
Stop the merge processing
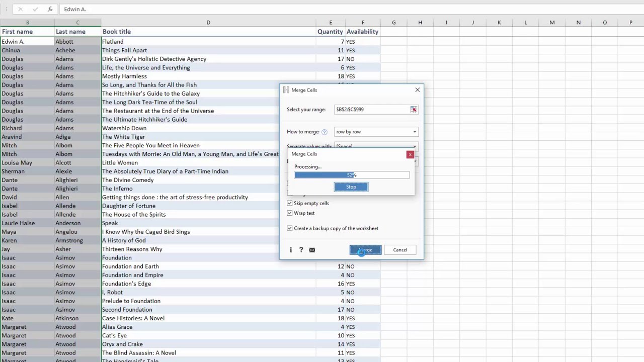tap(351, 187)
